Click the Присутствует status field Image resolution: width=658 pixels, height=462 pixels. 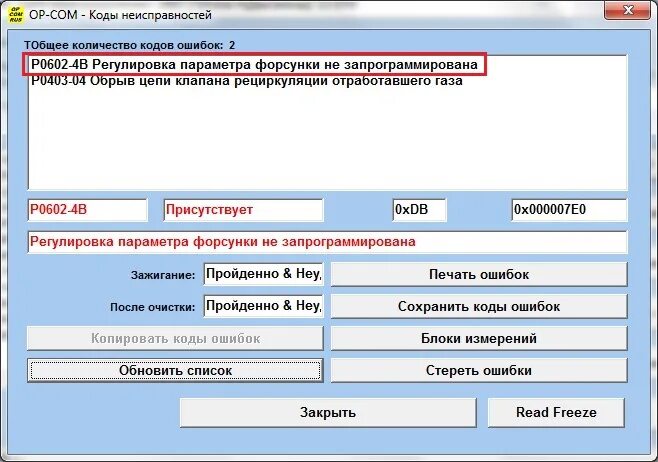243,210
